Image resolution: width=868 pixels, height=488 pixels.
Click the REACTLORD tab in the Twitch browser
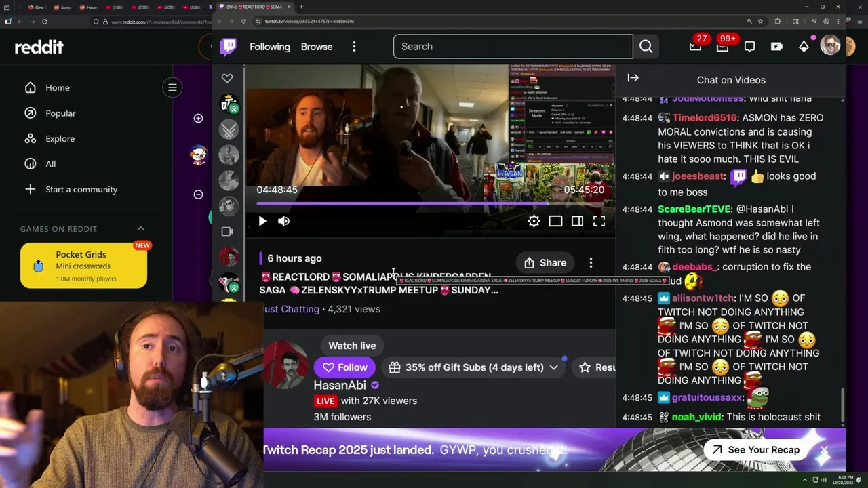[254, 7]
